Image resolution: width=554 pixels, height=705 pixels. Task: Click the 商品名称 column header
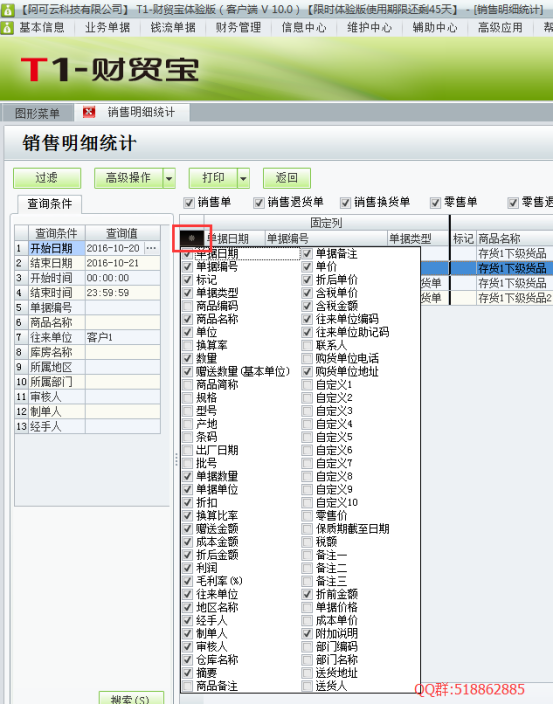pyautogui.click(x=514, y=239)
